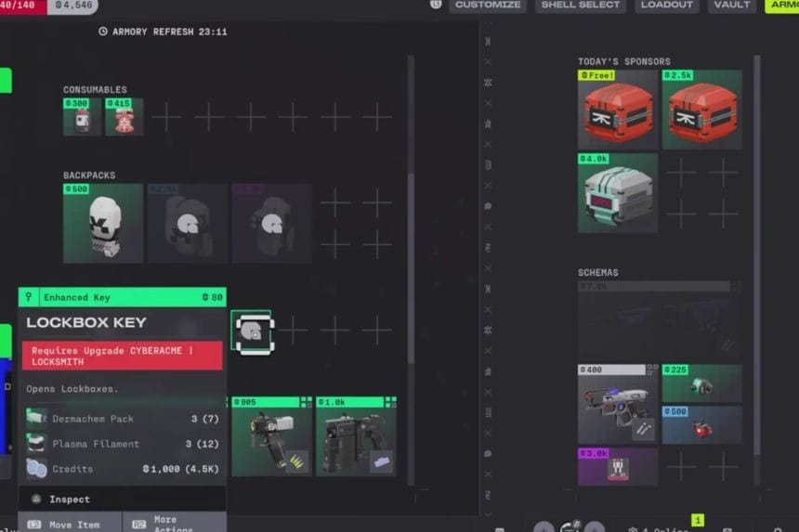The width and height of the screenshot is (799, 532).
Task: Select the 415-credit consumable item
Action: pyautogui.click(x=124, y=118)
